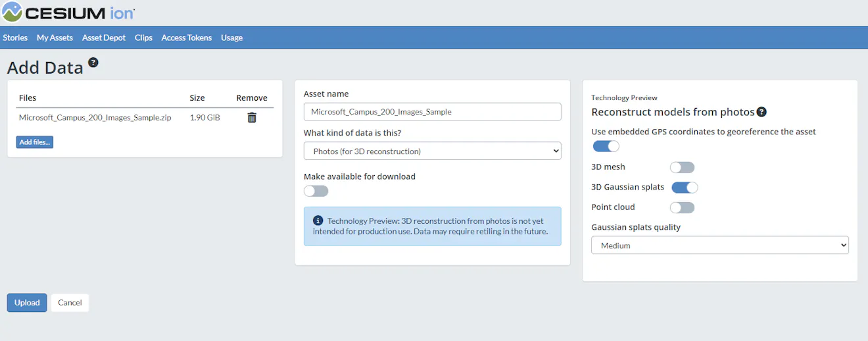
Task: Click the Upload button
Action: (27, 303)
